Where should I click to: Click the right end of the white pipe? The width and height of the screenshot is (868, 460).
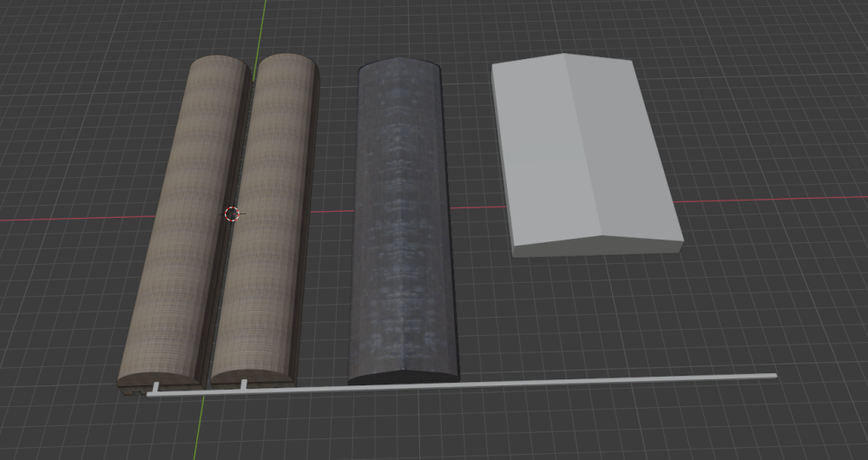tap(772, 376)
